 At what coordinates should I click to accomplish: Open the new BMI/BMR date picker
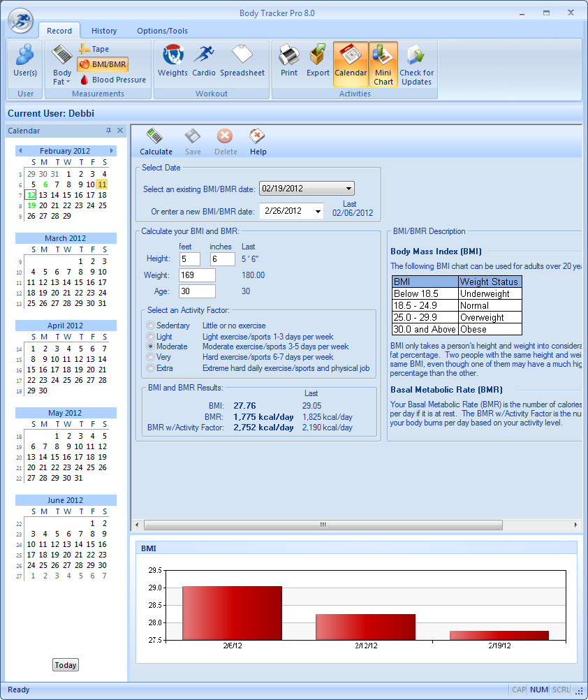pyautogui.click(x=318, y=211)
